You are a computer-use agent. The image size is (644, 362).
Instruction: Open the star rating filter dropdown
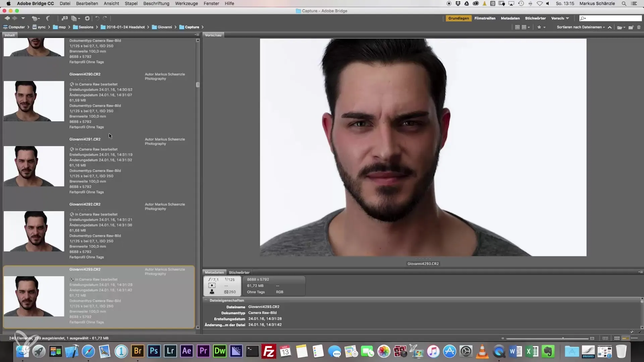pyautogui.click(x=541, y=27)
